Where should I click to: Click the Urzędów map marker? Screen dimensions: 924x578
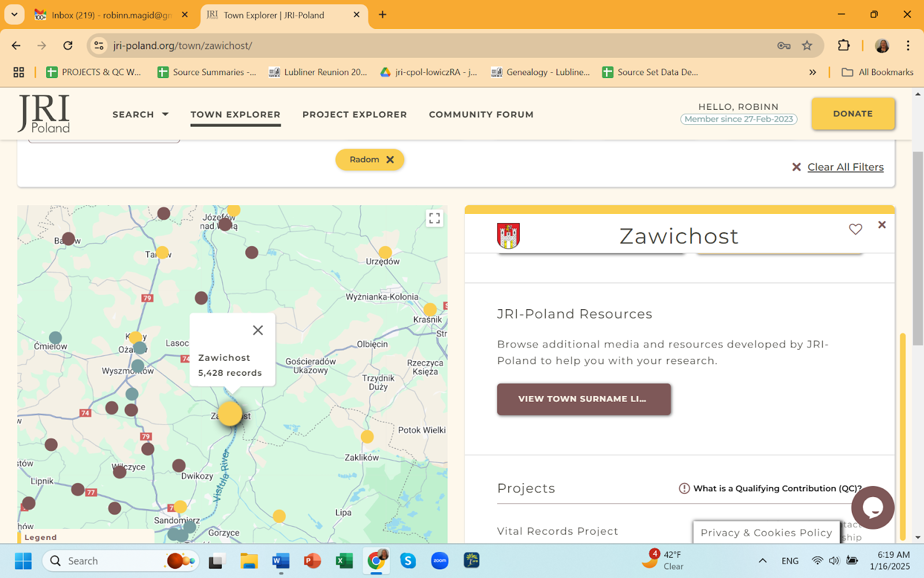(385, 252)
